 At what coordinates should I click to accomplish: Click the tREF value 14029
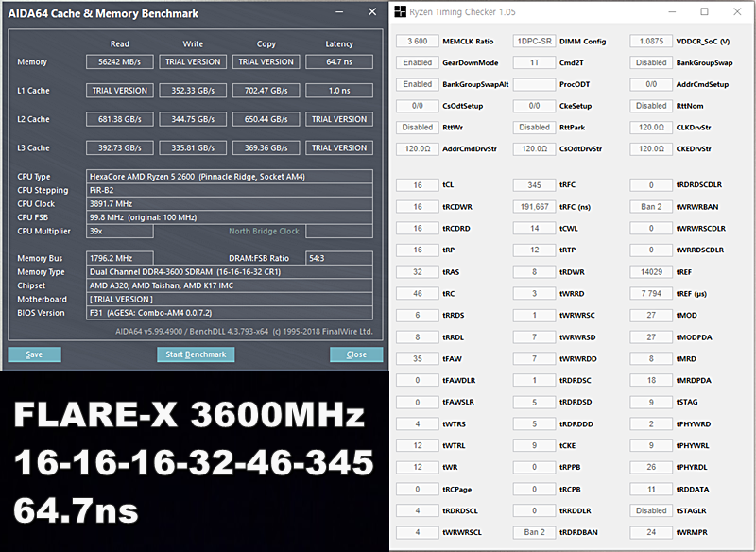click(x=651, y=272)
